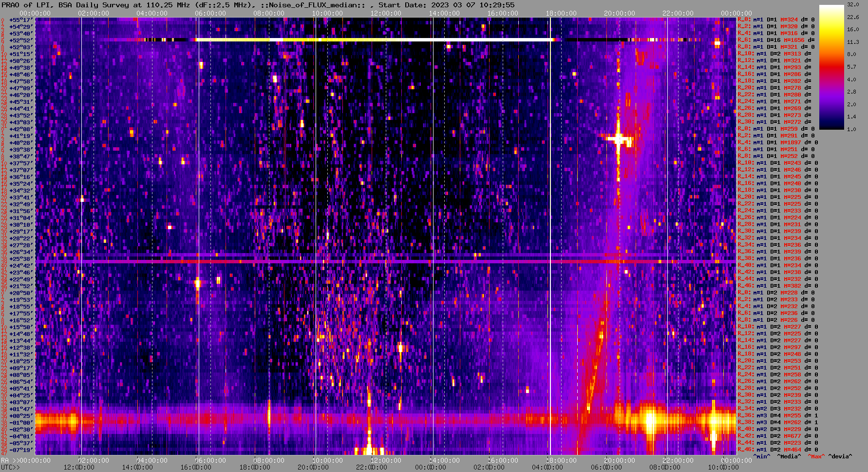The width and height of the screenshot is (868, 472).
Task: Click the 'PRAO of LPI' plot title
Action: click(23, 5)
